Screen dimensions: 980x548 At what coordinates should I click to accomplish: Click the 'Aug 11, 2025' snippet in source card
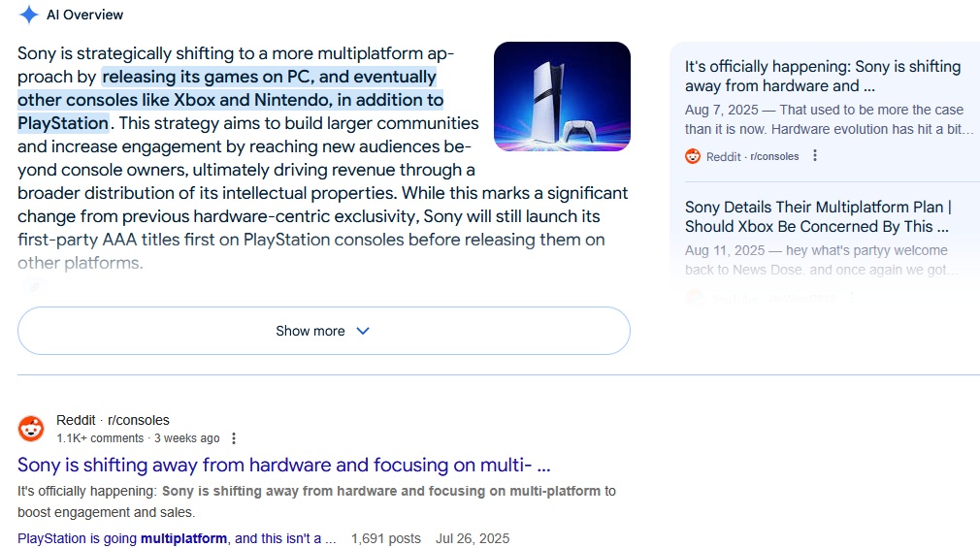pyautogui.click(x=821, y=260)
